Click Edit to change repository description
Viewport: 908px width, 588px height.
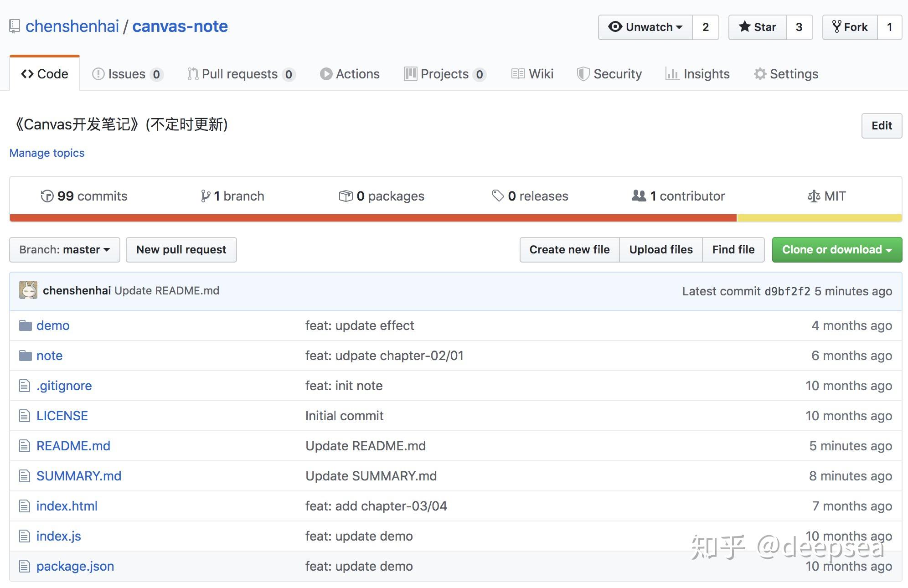coord(882,126)
